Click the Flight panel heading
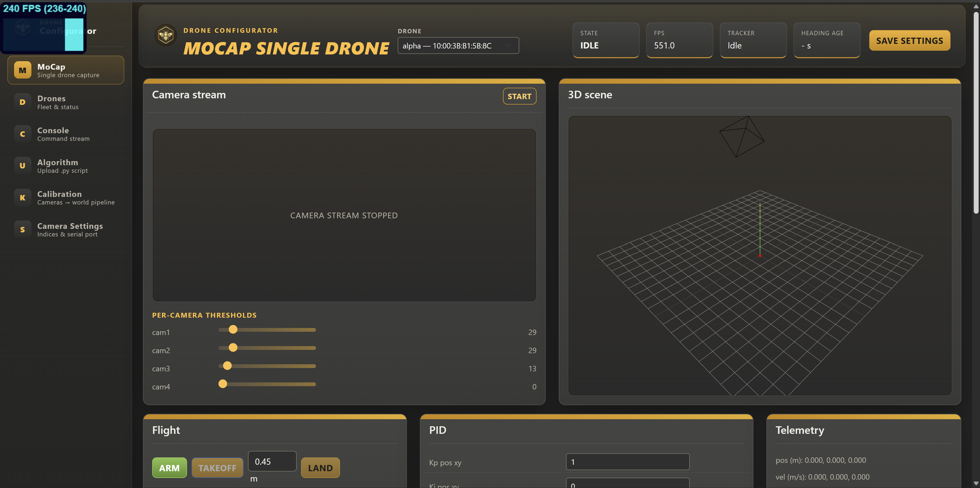 tap(166, 430)
